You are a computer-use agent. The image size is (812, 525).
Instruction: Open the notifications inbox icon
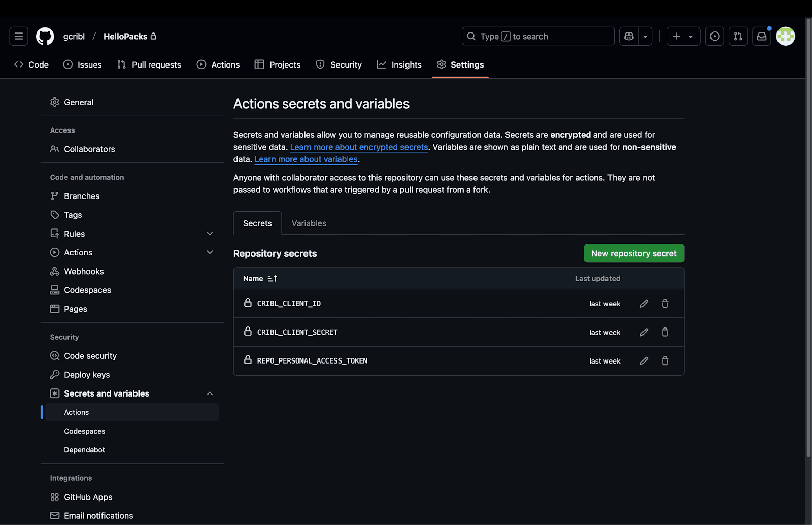pyautogui.click(x=761, y=36)
